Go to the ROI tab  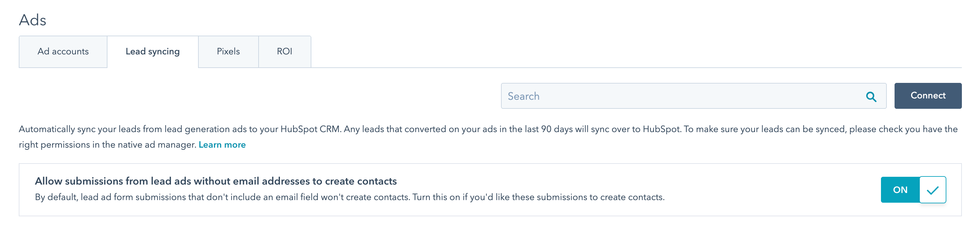[284, 52]
